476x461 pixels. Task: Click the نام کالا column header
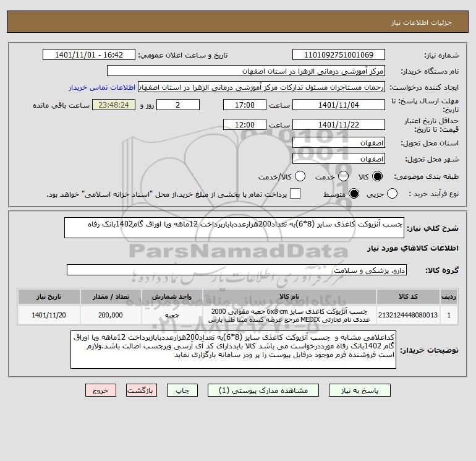pyautogui.click(x=289, y=296)
